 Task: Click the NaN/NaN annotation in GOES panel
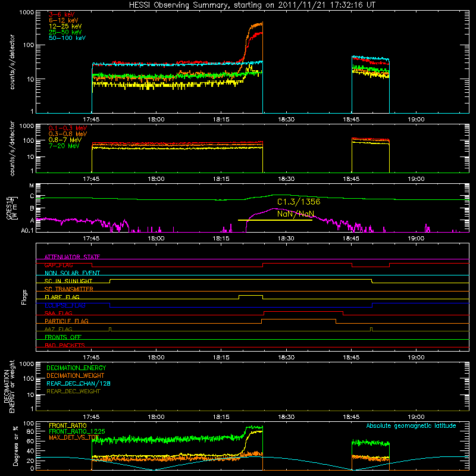(x=295, y=214)
